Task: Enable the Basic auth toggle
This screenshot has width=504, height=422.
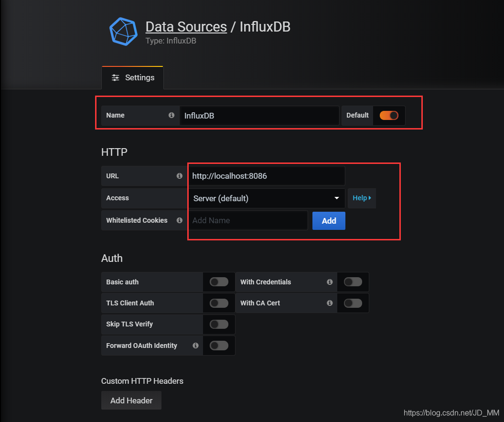Action: (x=219, y=282)
